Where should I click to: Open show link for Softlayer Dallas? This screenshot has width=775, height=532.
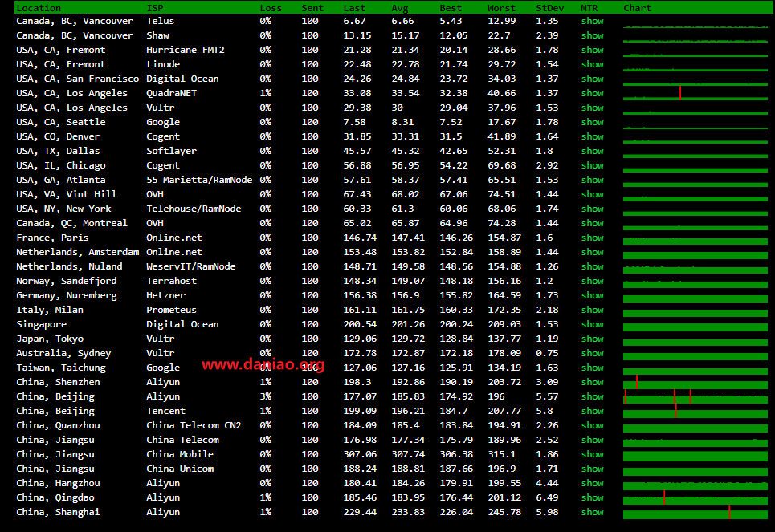[x=592, y=151]
